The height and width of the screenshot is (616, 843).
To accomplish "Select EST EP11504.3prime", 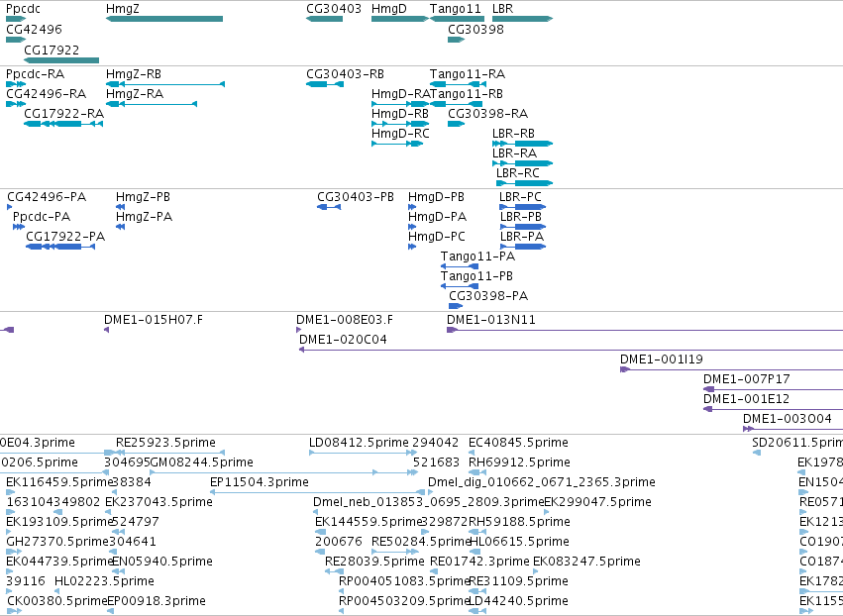I will [x=260, y=482].
